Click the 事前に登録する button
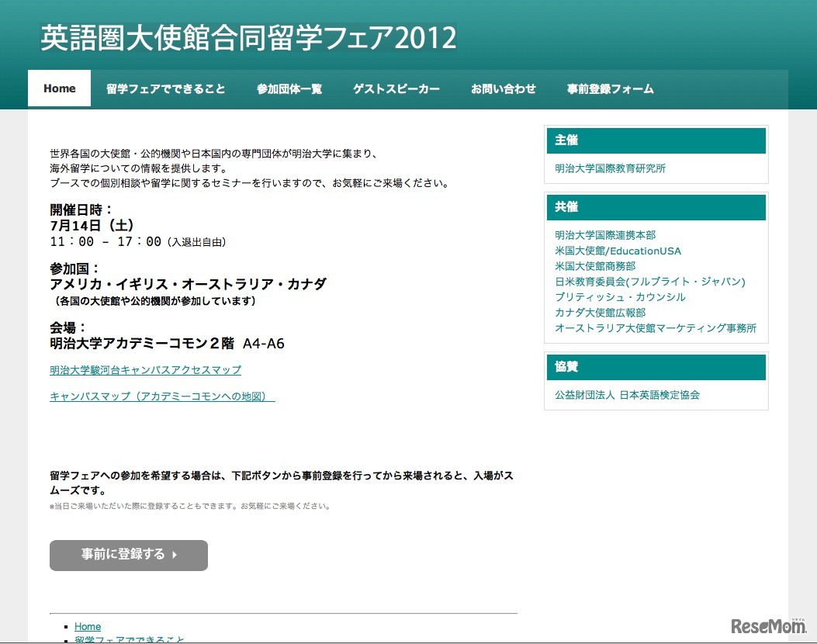817x644 pixels. (x=128, y=555)
